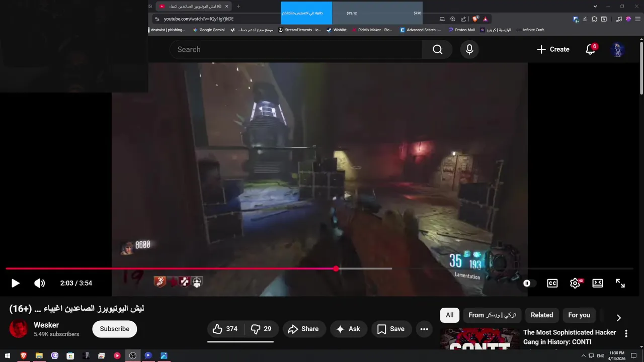This screenshot has width=644, height=362.
Task: Open Google Gemini bookmark
Action: pos(208,30)
